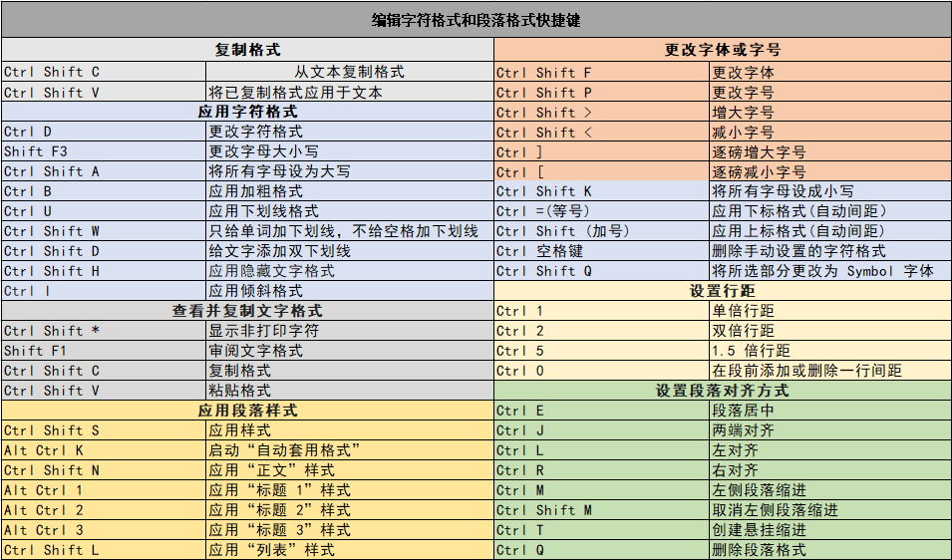Click the Ctrl Shift S shortcut cell
The width and height of the screenshot is (952, 560).
pyautogui.click(x=104, y=430)
